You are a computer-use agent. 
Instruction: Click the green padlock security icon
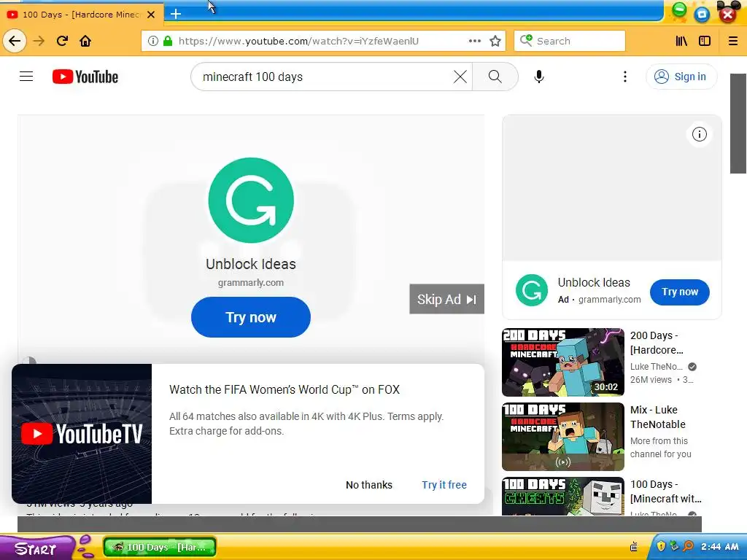point(168,41)
